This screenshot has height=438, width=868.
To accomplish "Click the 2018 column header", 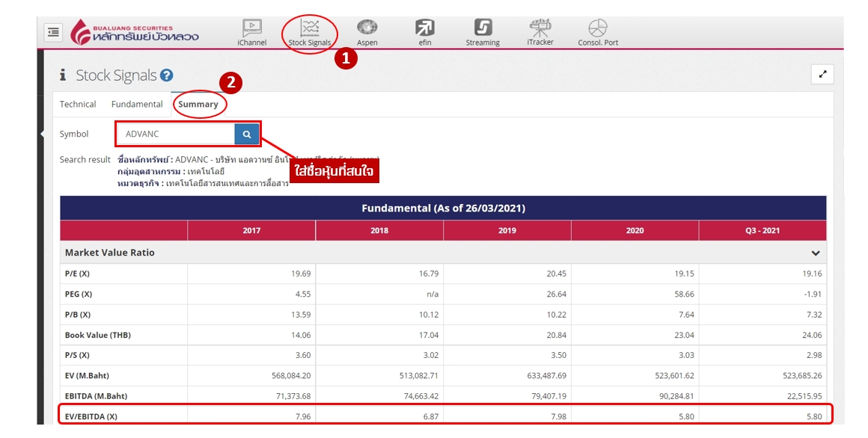I will (379, 231).
